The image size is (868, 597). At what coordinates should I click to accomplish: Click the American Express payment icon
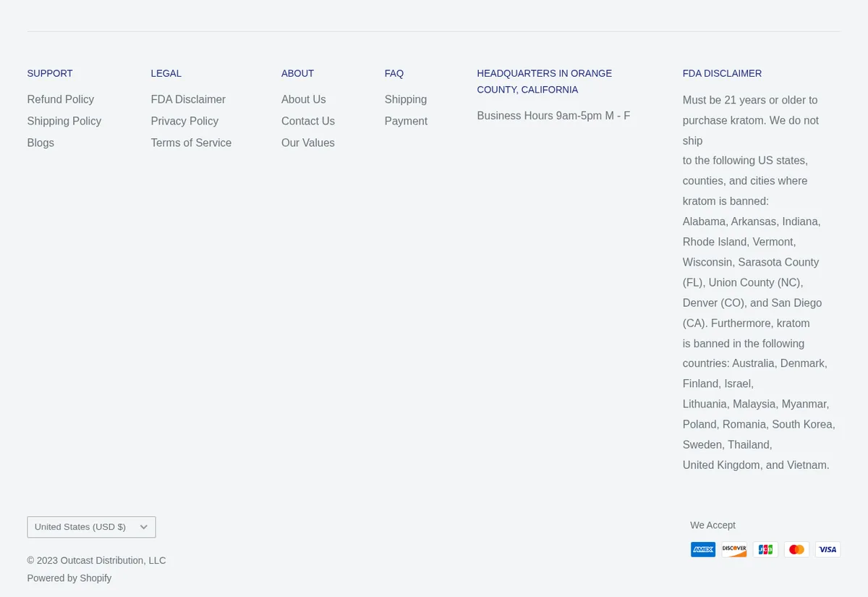pos(703,549)
